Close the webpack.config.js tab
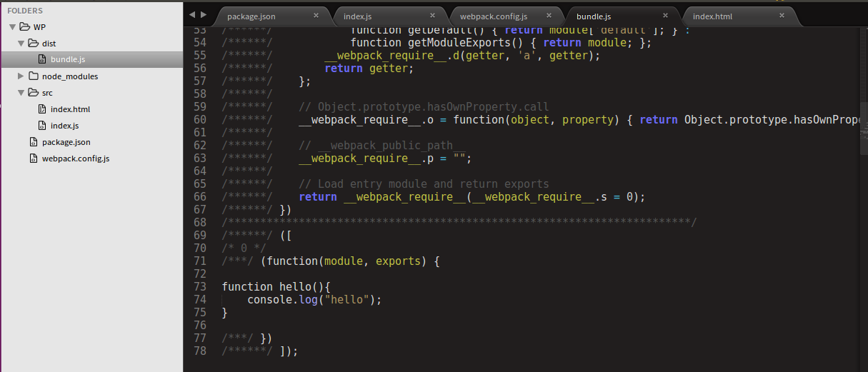Viewport: 868px width, 372px height. pos(549,15)
